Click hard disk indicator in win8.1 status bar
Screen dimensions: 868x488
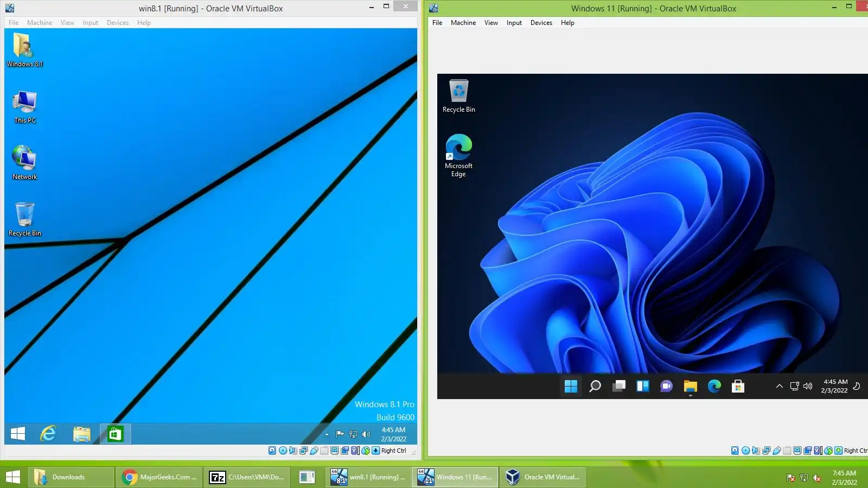tap(272, 451)
